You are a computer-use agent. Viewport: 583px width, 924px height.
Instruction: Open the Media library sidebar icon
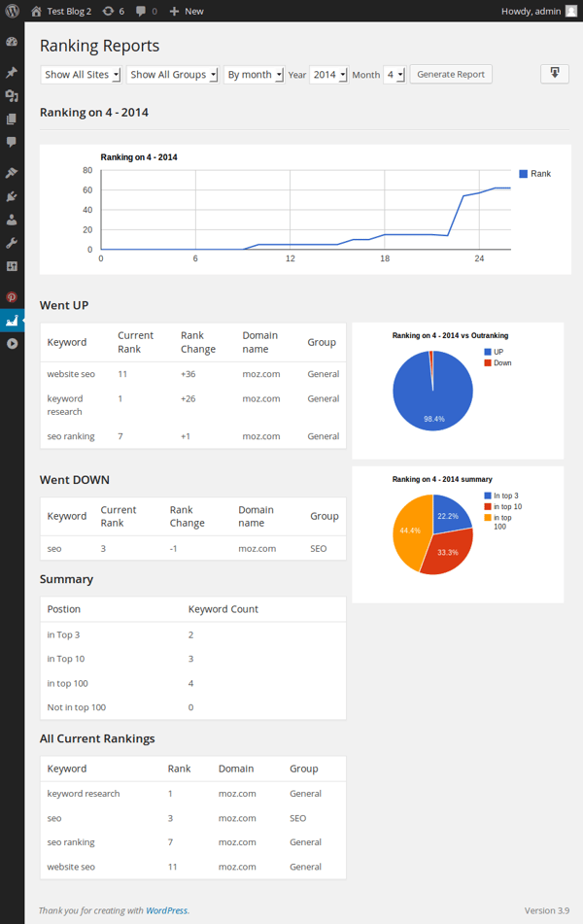(x=12, y=96)
